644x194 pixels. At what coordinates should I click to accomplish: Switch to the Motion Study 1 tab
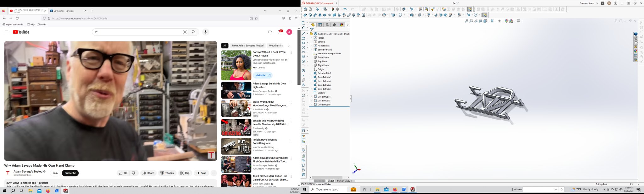(x=344, y=181)
